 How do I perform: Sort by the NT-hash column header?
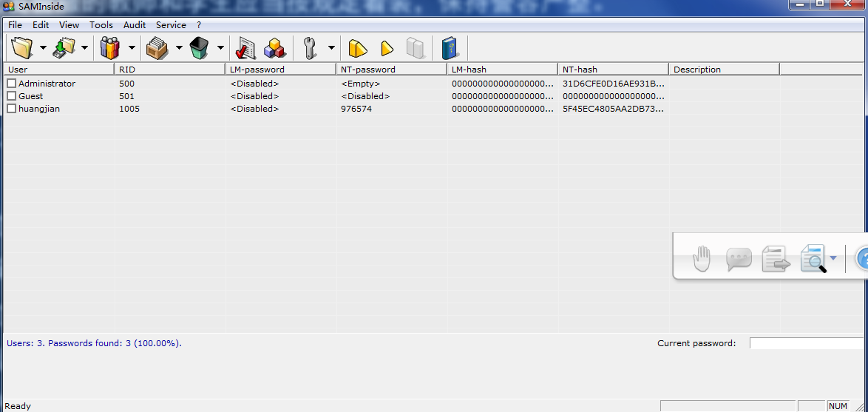click(x=614, y=70)
